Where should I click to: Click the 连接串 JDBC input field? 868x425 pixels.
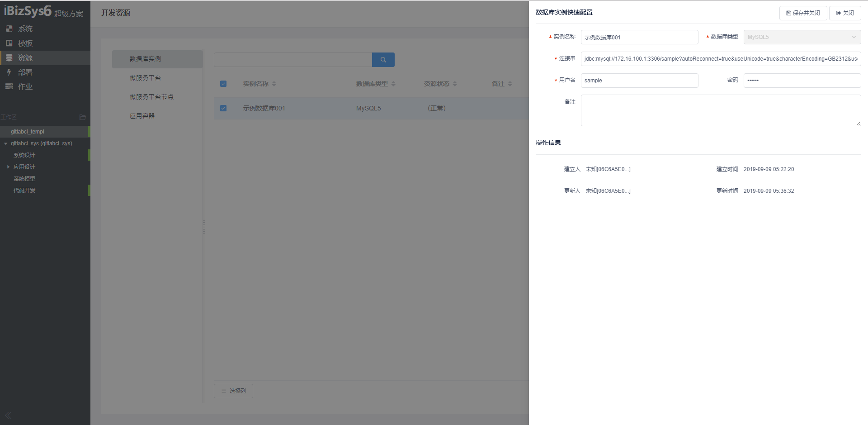[720, 59]
